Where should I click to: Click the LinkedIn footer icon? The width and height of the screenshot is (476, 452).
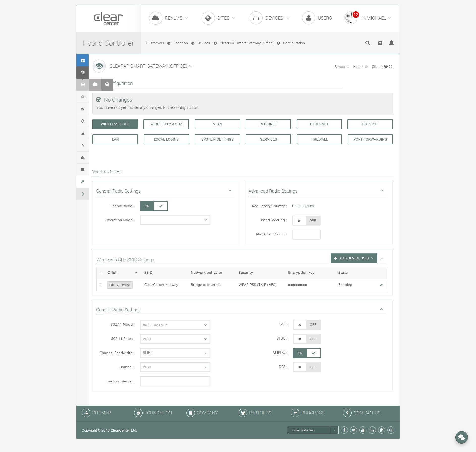372,430
